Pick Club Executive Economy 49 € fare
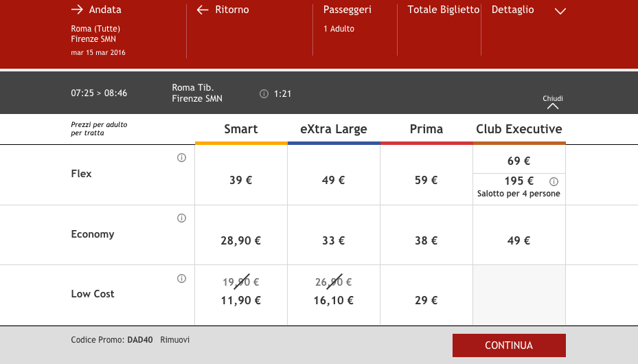The image size is (638, 364). point(519,241)
